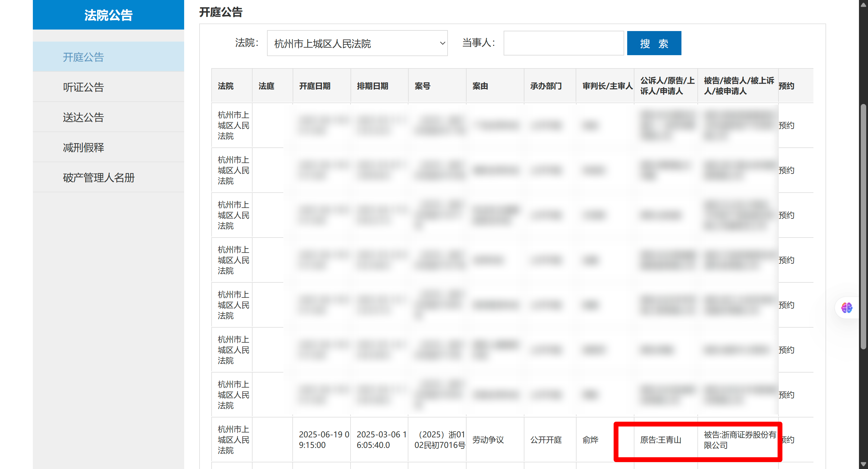Click the 搜索 search button
868x469 pixels.
654,43
